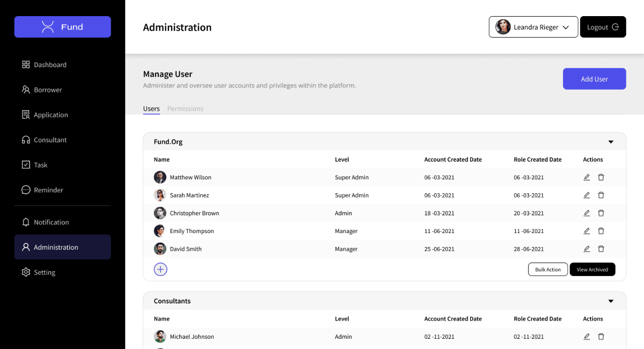This screenshot has width=644, height=349.
Task: Click the Fund.Org group title
Action: click(x=168, y=142)
